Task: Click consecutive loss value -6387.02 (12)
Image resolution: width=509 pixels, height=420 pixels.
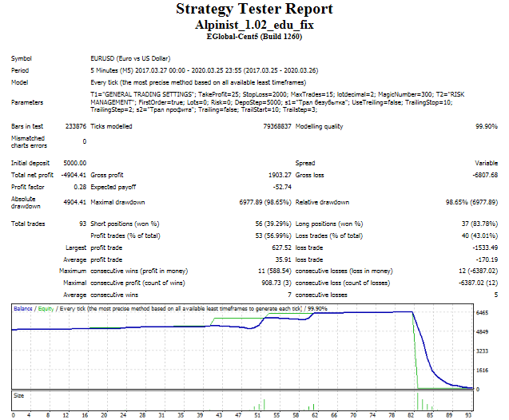Action: [478, 283]
